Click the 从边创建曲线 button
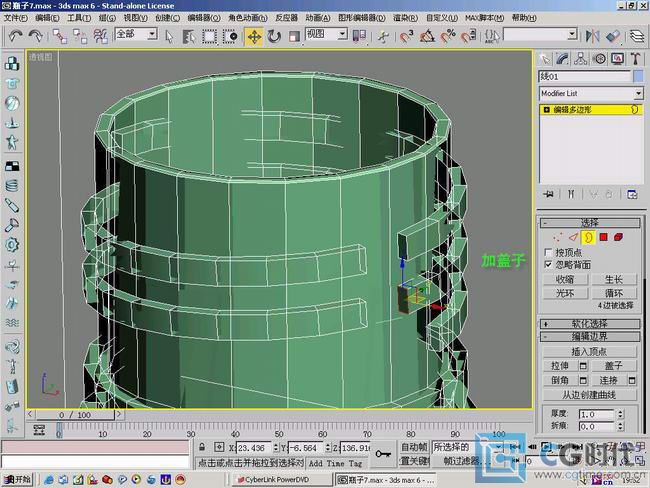650x488 pixels. 589,395
